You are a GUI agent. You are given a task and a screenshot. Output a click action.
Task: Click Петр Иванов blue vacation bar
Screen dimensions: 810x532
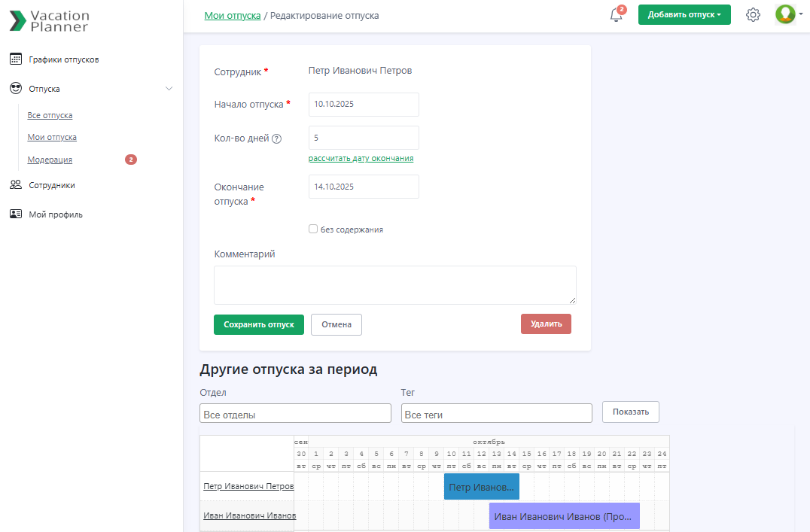click(x=481, y=487)
